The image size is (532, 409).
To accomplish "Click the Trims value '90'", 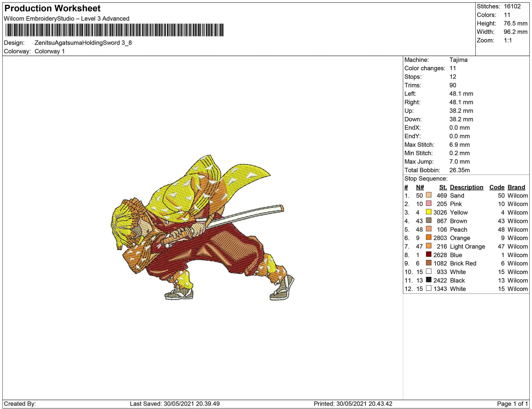I will point(453,85).
